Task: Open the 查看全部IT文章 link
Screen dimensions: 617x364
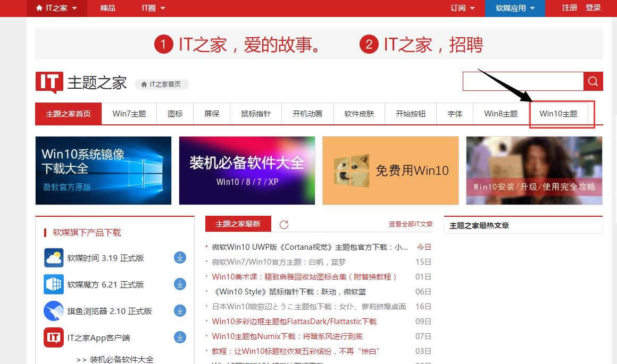Action: click(410, 224)
